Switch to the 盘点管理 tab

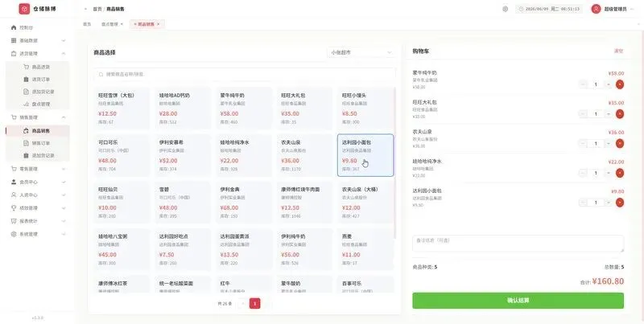pyautogui.click(x=109, y=24)
